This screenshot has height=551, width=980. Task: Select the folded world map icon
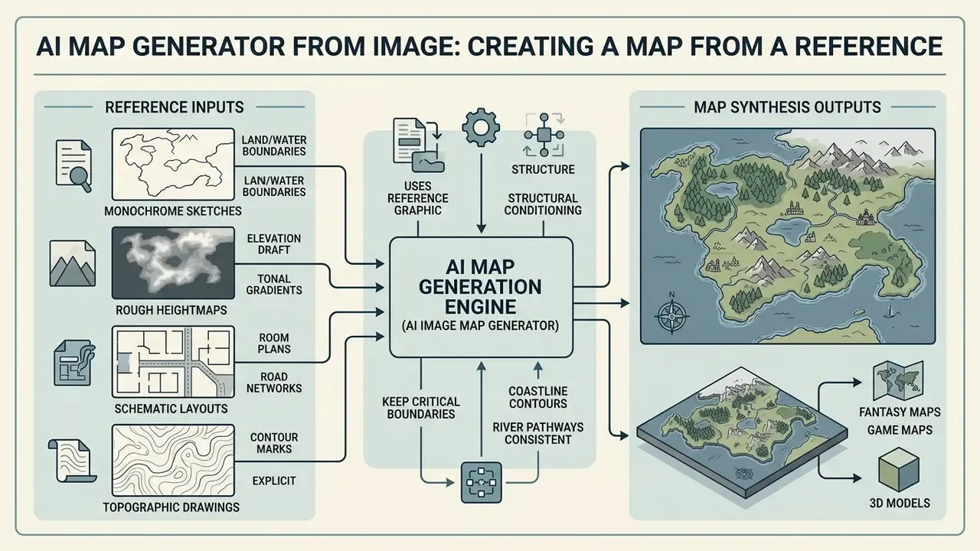pos(900,381)
